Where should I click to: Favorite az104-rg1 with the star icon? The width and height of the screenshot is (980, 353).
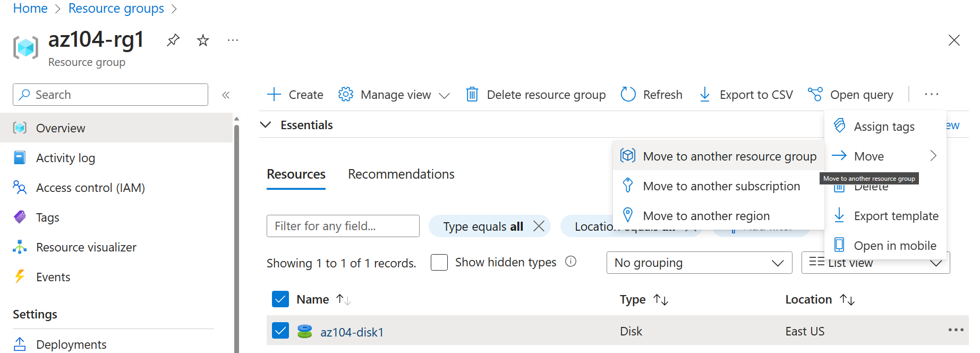pyautogui.click(x=203, y=40)
